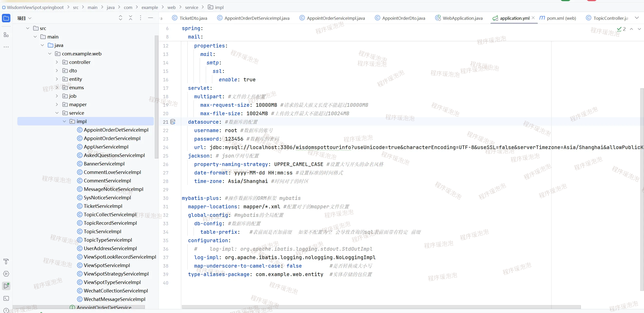Open the Project tool window icon
The height and width of the screenshot is (313, 644).
(x=6, y=18)
